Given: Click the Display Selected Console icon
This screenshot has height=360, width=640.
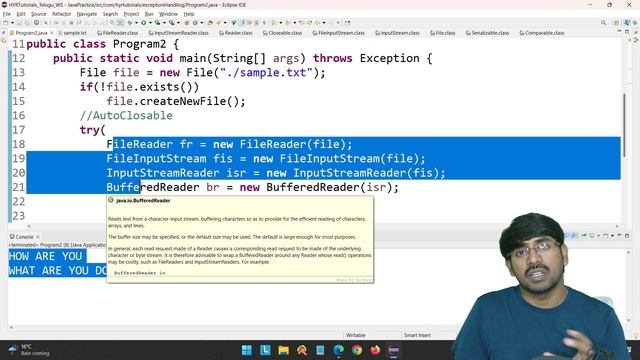Looking at the screenshot, I should (x=592, y=236).
